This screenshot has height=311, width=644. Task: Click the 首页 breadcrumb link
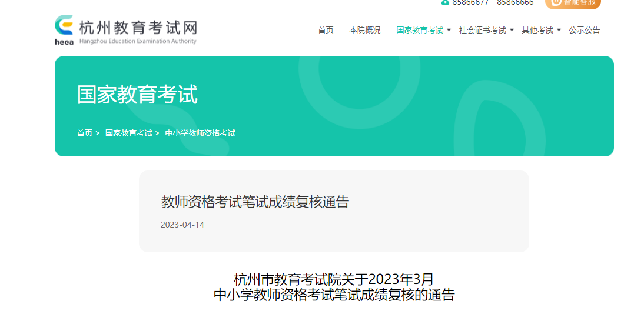pos(85,133)
